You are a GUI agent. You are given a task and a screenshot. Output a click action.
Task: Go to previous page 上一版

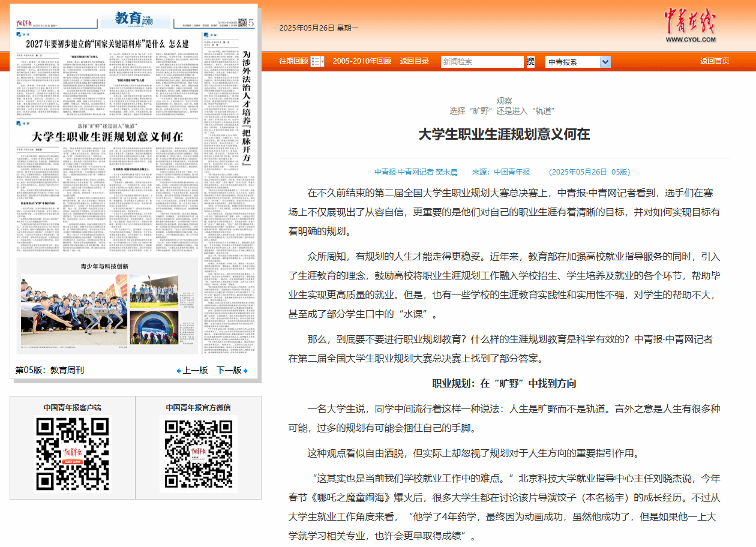pos(195,371)
